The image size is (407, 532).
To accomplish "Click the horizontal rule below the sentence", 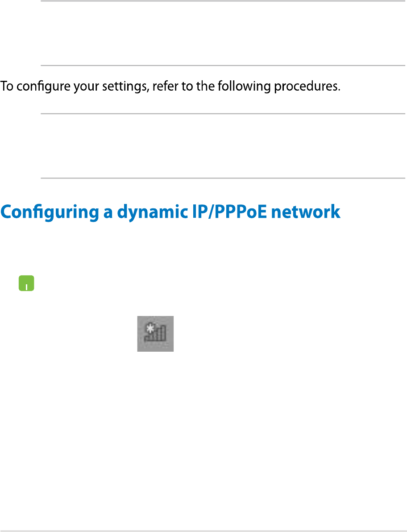I will coord(222,113).
